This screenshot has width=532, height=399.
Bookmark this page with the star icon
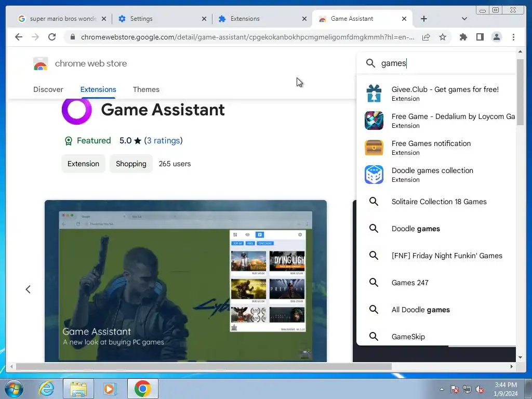[x=443, y=37]
